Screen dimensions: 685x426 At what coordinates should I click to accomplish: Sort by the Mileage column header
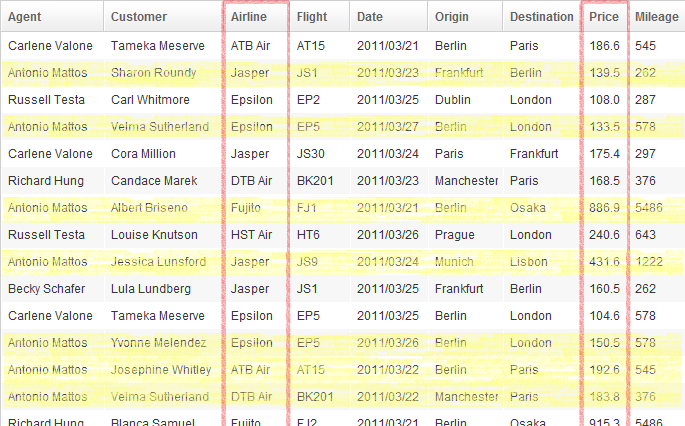(657, 17)
